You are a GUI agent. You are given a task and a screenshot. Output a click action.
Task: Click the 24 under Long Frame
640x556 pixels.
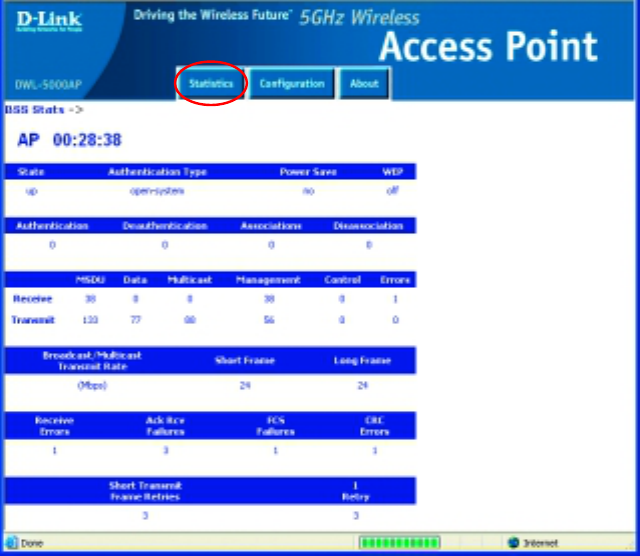(x=362, y=385)
